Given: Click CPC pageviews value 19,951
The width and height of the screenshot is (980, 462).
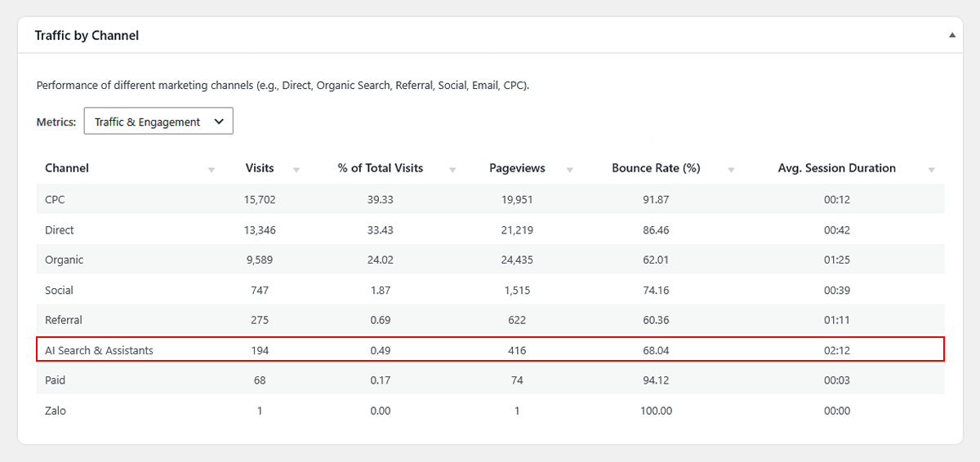Looking at the screenshot, I should pyautogui.click(x=517, y=200).
